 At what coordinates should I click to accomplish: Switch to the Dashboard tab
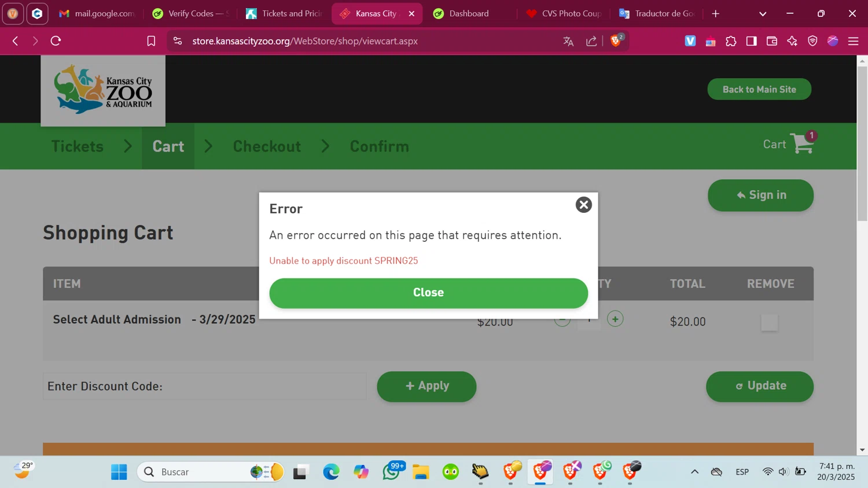(470, 13)
